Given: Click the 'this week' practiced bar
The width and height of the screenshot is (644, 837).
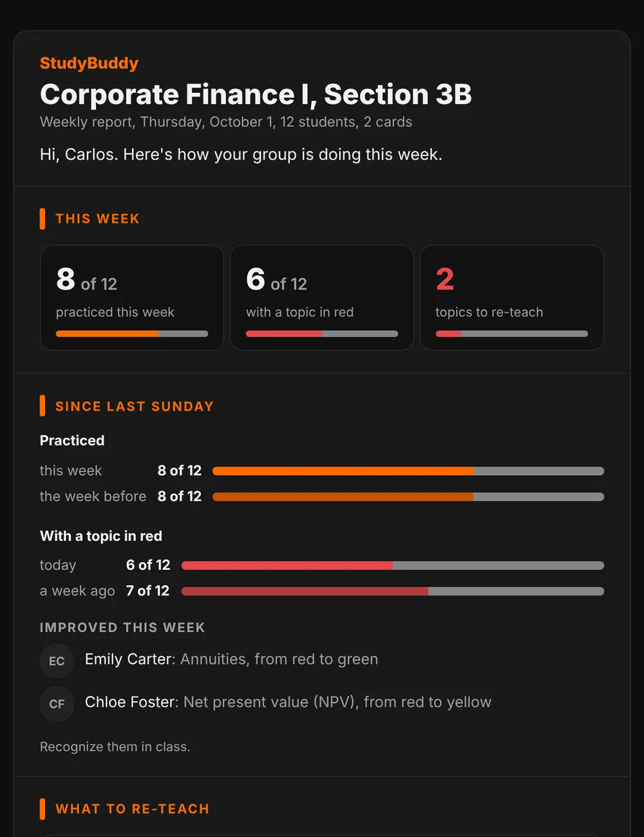Looking at the screenshot, I should (408, 471).
